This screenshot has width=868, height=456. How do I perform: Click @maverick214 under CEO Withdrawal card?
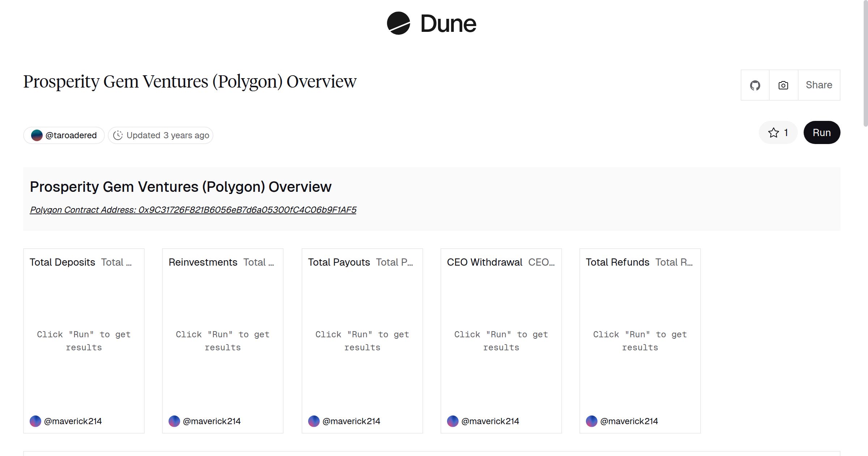click(490, 421)
